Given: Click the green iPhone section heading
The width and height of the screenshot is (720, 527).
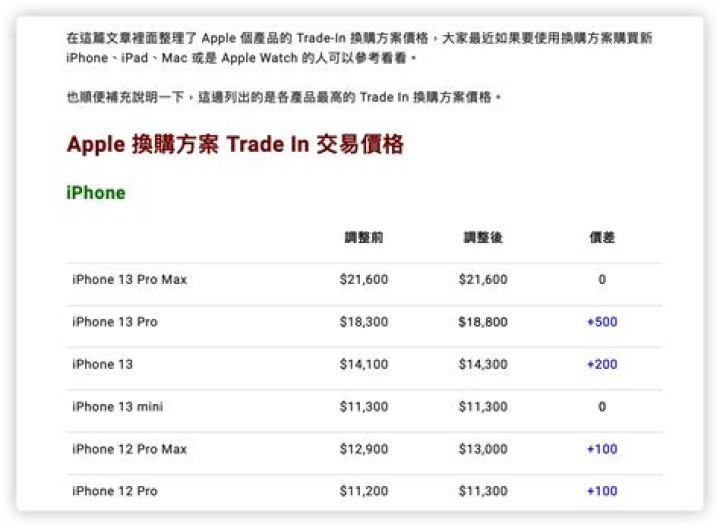Looking at the screenshot, I should click(x=96, y=193).
